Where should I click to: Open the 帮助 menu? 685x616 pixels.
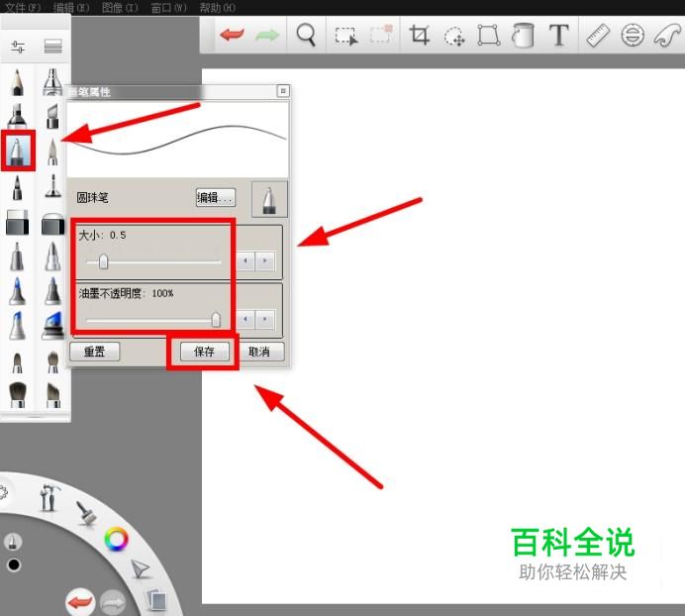click(x=217, y=8)
